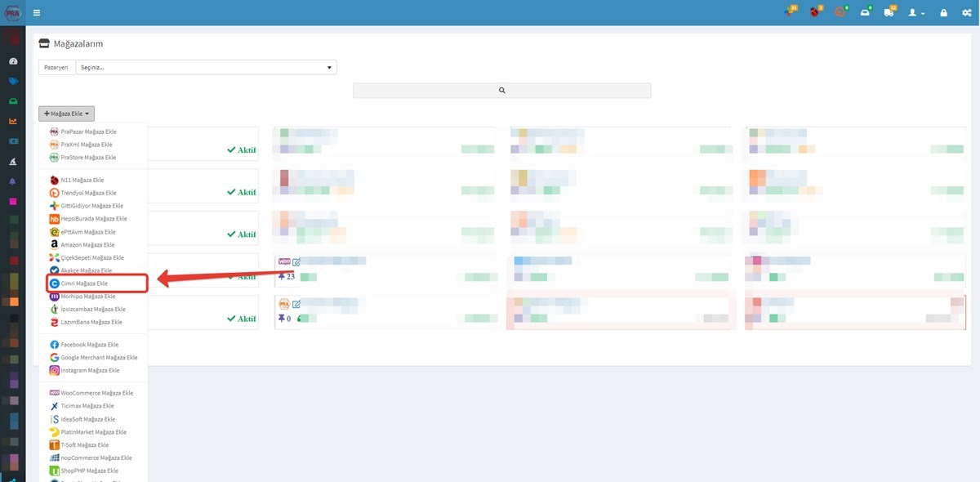Add a Google Merchant store
This screenshot has height=482, width=980.
coord(93,358)
